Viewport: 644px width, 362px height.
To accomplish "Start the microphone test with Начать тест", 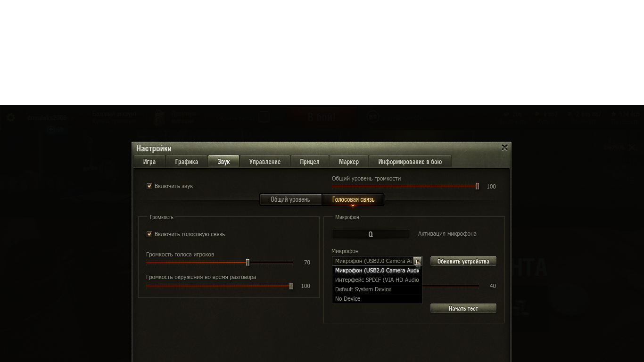I will pyautogui.click(x=463, y=308).
